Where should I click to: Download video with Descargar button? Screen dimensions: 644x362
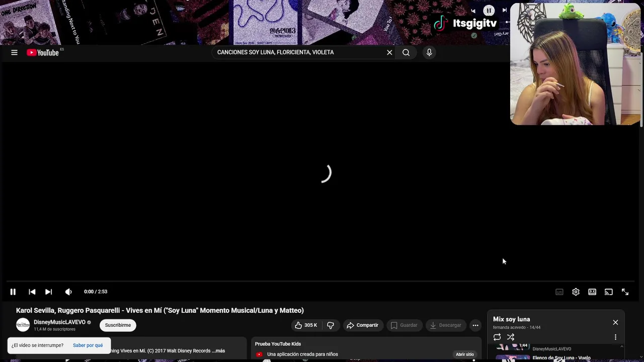click(x=446, y=325)
